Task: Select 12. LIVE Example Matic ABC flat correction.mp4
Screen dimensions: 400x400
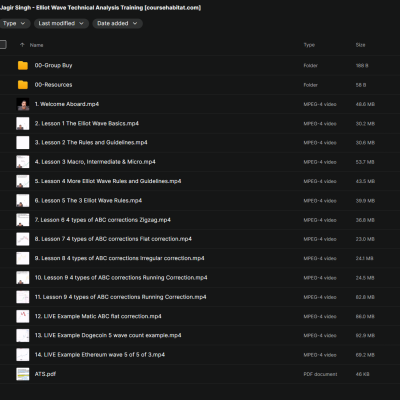Action: (x=98, y=316)
